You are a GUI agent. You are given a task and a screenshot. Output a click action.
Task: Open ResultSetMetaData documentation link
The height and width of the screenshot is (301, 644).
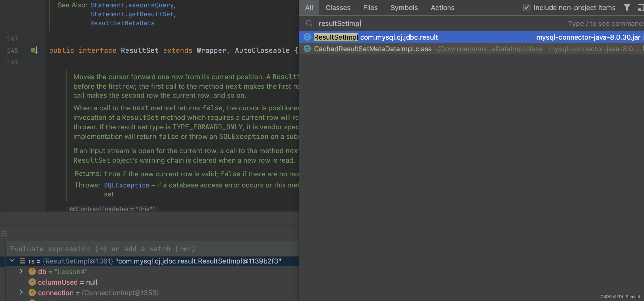(x=122, y=23)
